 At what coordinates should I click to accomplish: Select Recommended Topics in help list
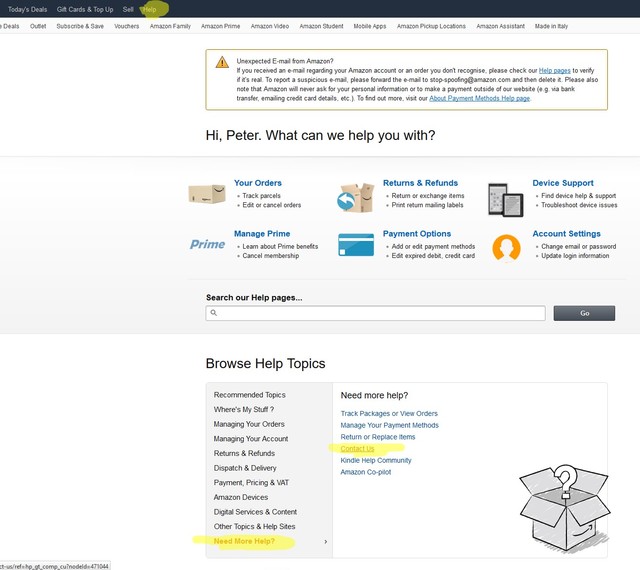(x=249, y=395)
